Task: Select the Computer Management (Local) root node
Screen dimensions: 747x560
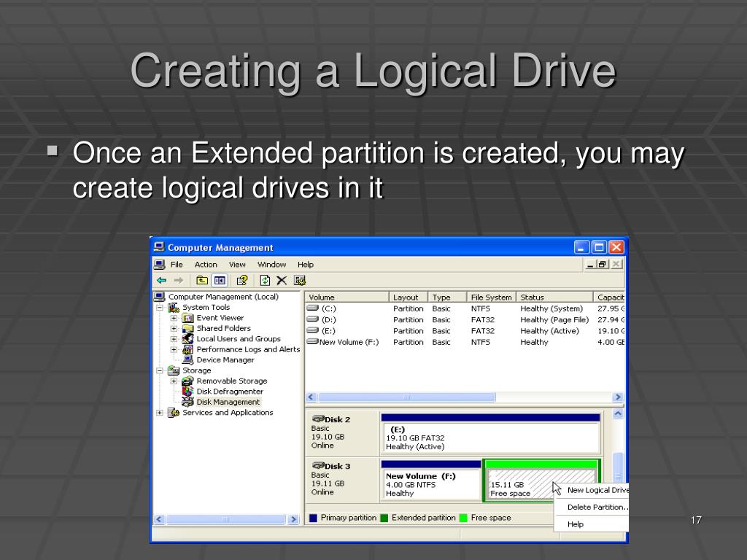Action: (223, 297)
